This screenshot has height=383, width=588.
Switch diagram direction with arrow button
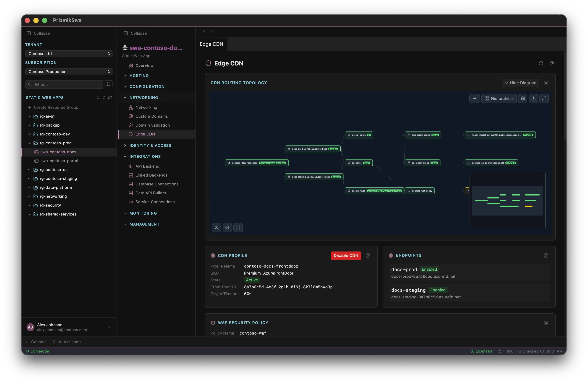tap(475, 98)
